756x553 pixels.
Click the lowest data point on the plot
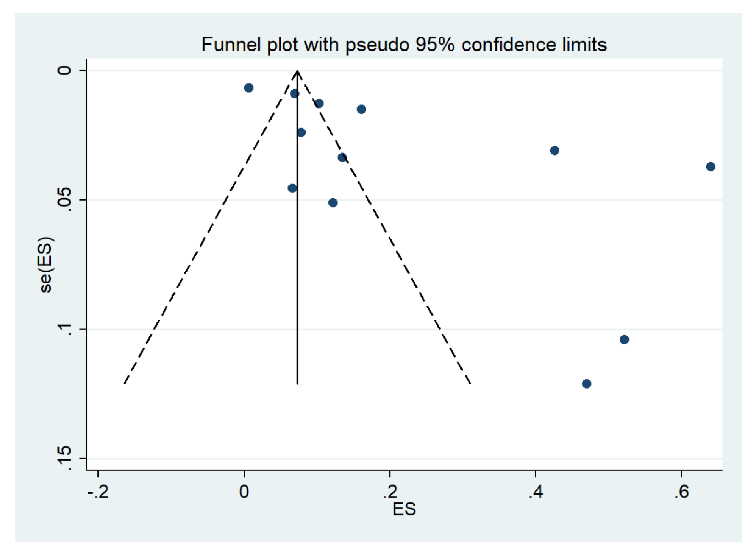pos(586,384)
